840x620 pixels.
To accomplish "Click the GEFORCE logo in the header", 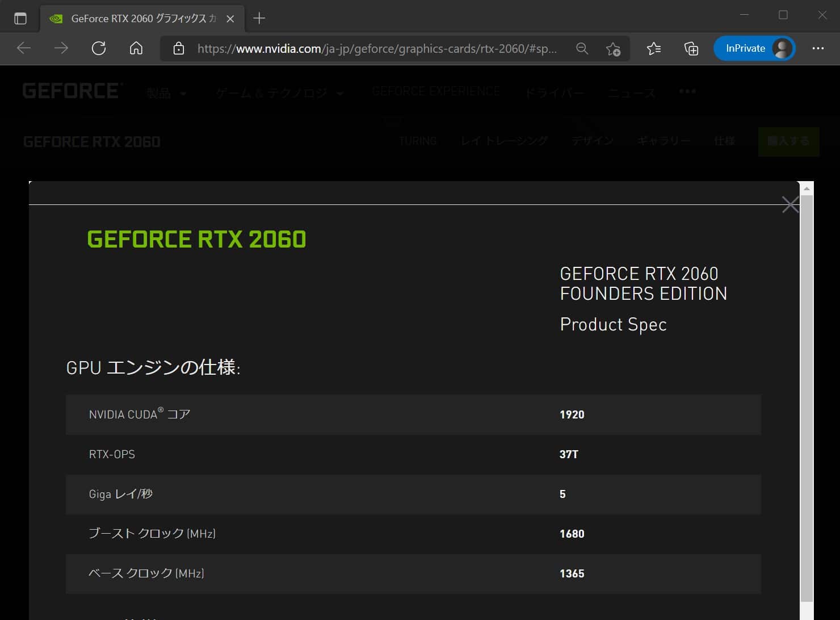I will click(72, 91).
